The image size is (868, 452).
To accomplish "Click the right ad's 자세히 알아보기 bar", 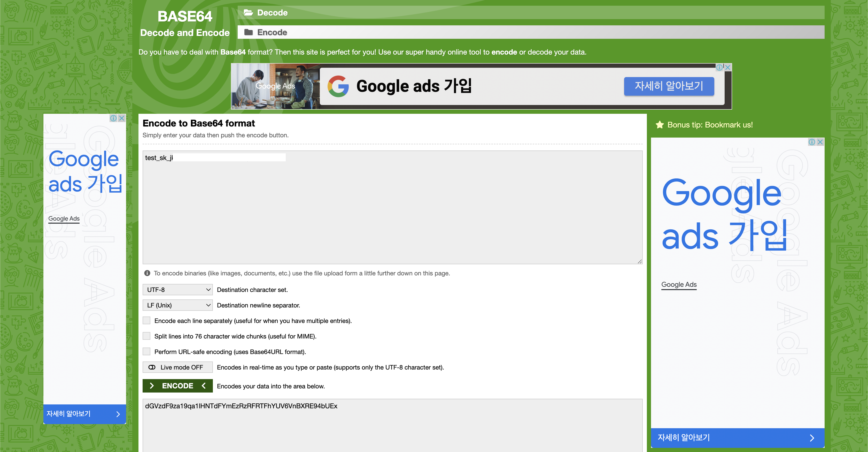I will [x=738, y=438].
